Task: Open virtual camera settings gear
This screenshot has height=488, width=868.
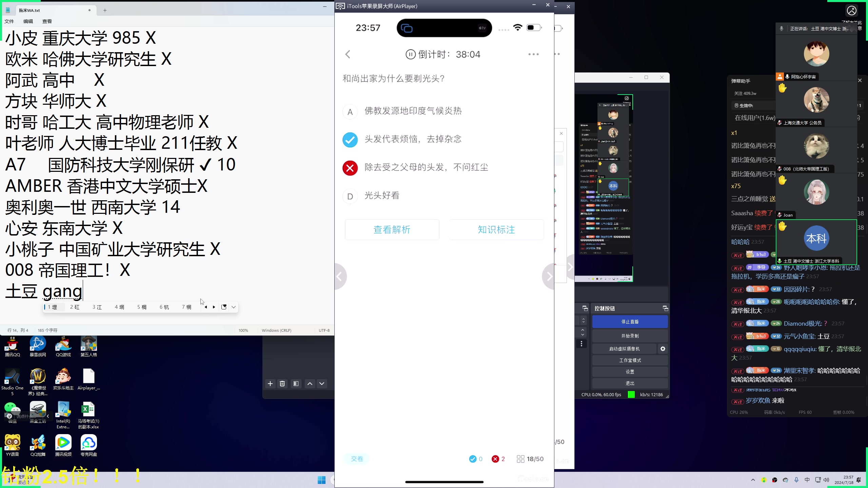Action: click(x=663, y=349)
